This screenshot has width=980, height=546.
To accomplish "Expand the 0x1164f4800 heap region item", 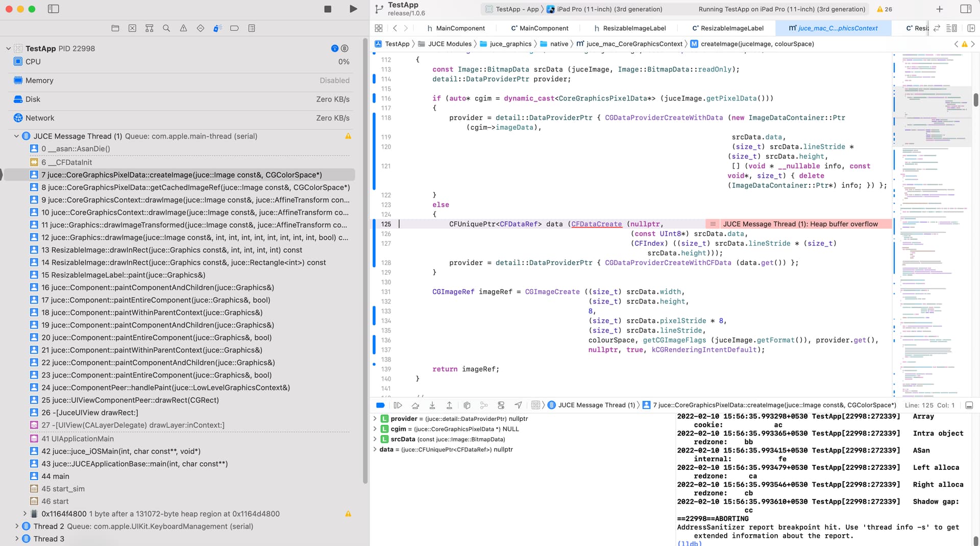I will tap(24, 514).
